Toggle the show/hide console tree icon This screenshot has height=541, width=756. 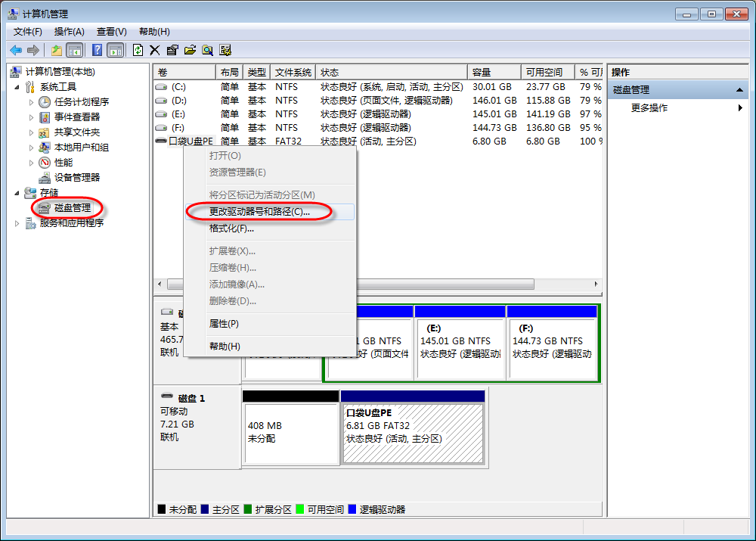click(75, 50)
